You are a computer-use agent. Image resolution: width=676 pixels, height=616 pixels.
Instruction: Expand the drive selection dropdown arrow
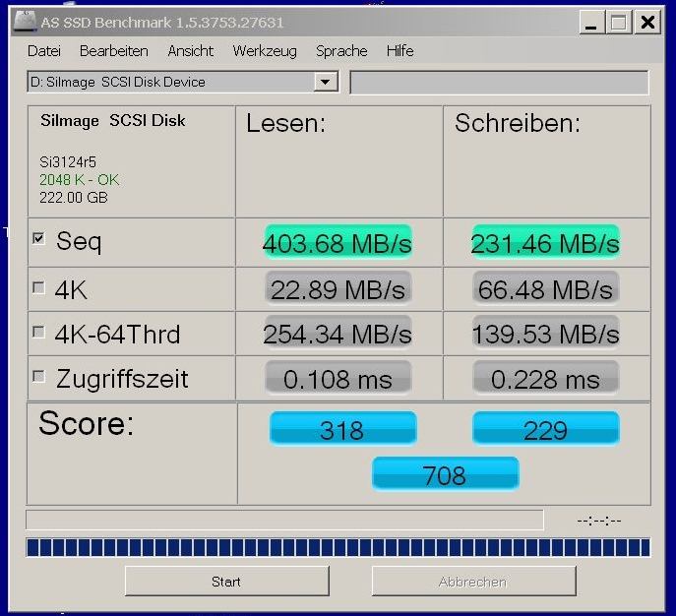(x=326, y=82)
